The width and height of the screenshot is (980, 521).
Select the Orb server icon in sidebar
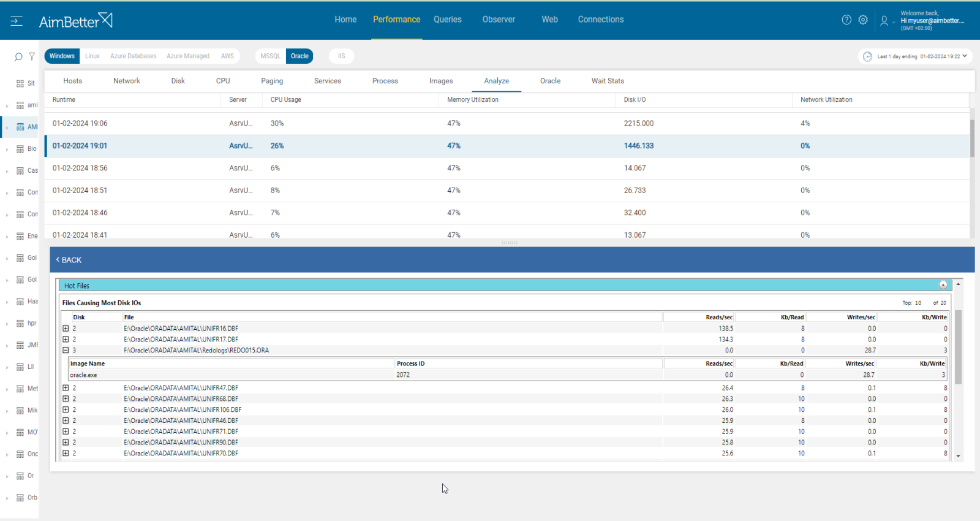click(20, 498)
